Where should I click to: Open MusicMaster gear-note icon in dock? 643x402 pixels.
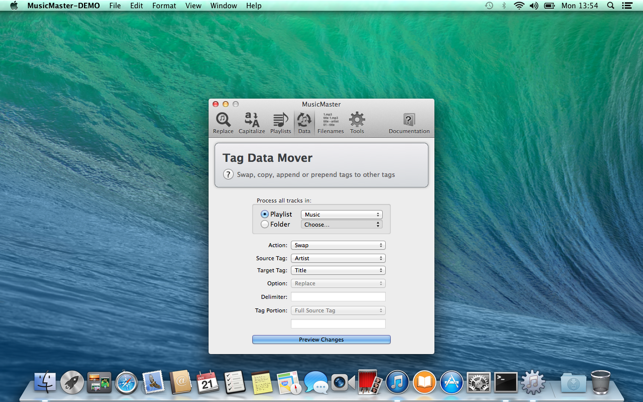pyautogui.click(x=533, y=382)
